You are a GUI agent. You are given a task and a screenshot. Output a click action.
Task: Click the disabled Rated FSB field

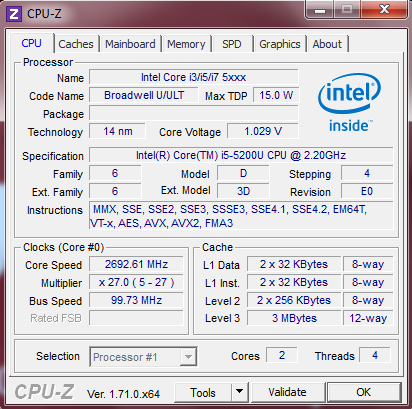pos(136,318)
